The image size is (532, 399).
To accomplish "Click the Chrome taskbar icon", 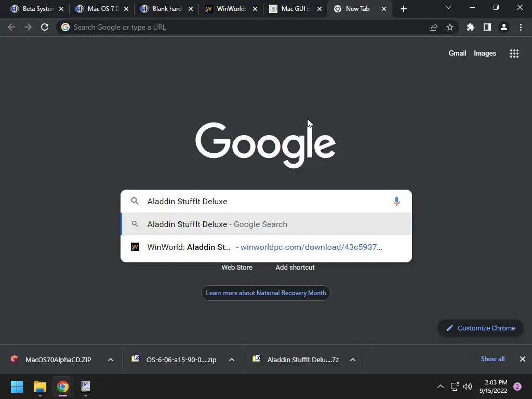I will 63,387.
